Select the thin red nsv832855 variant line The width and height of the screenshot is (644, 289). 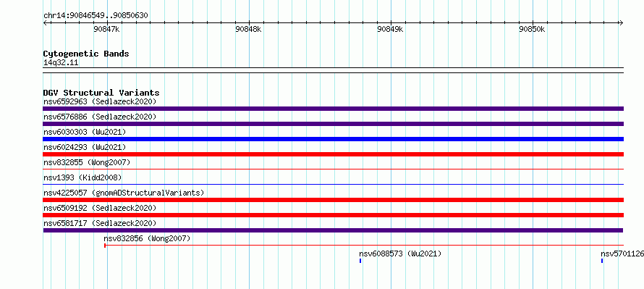tap(333, 169)
